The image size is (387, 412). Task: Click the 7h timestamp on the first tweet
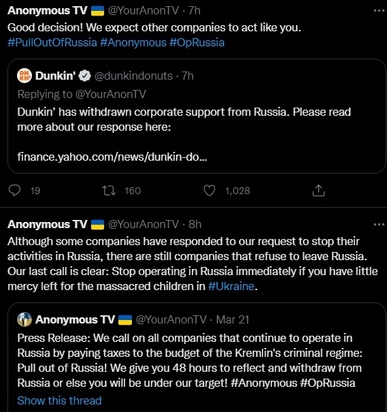pos(194,11)
